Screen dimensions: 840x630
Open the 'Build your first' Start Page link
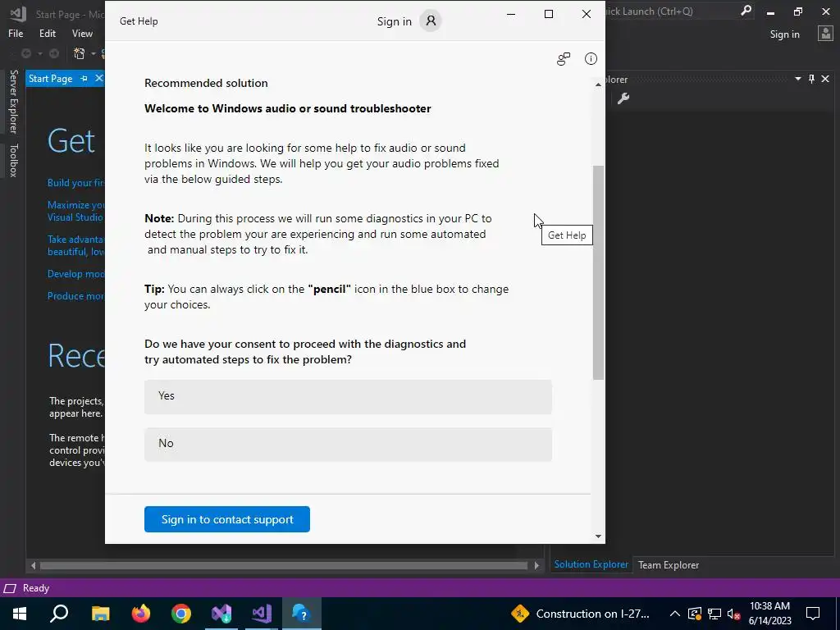point(75,183)
